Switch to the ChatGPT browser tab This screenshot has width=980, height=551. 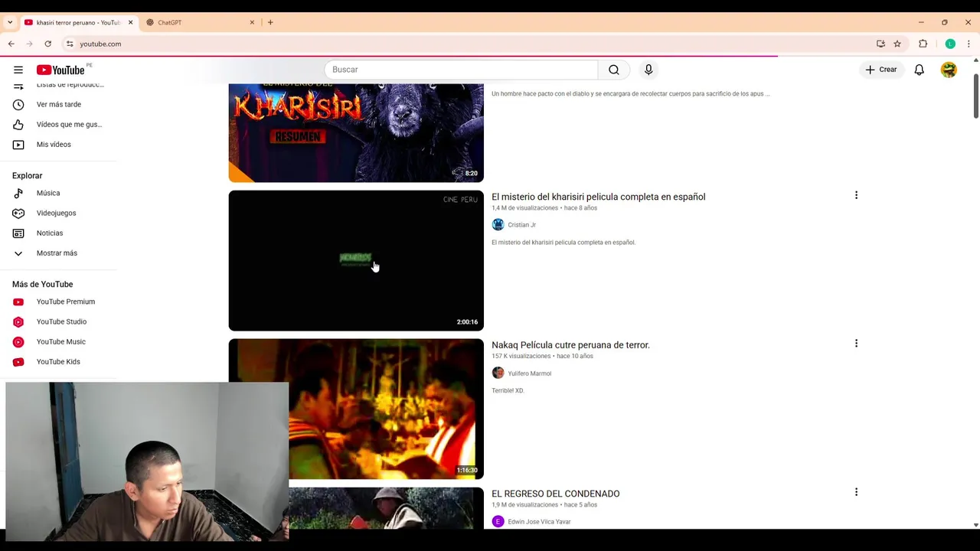pyautogui.click(x=200, y=22)
